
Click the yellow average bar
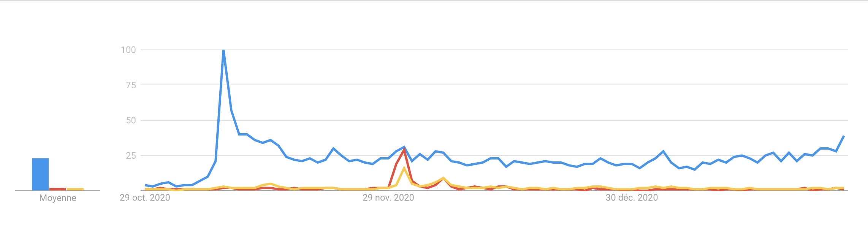(x=75, y=189)
